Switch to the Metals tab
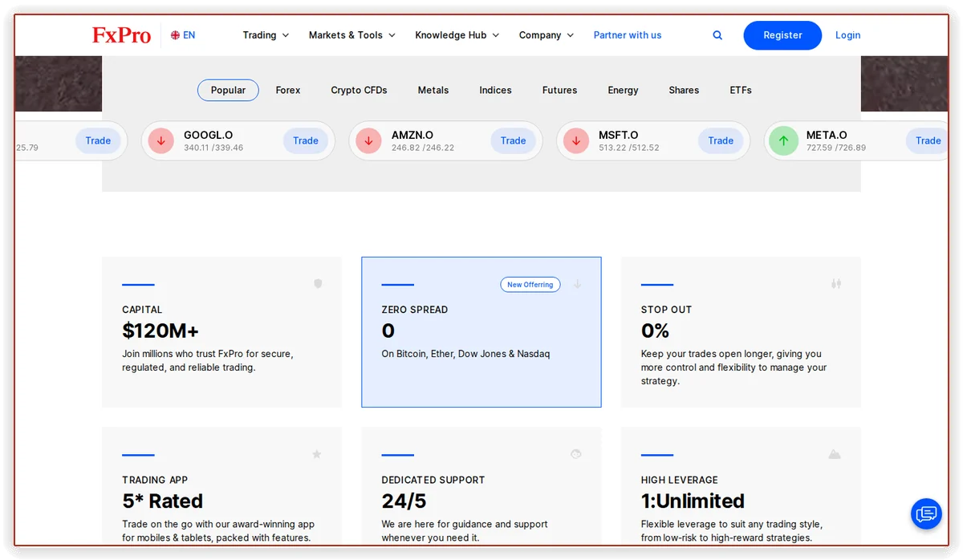Screen dimensions: 963x560 [433, 90]
